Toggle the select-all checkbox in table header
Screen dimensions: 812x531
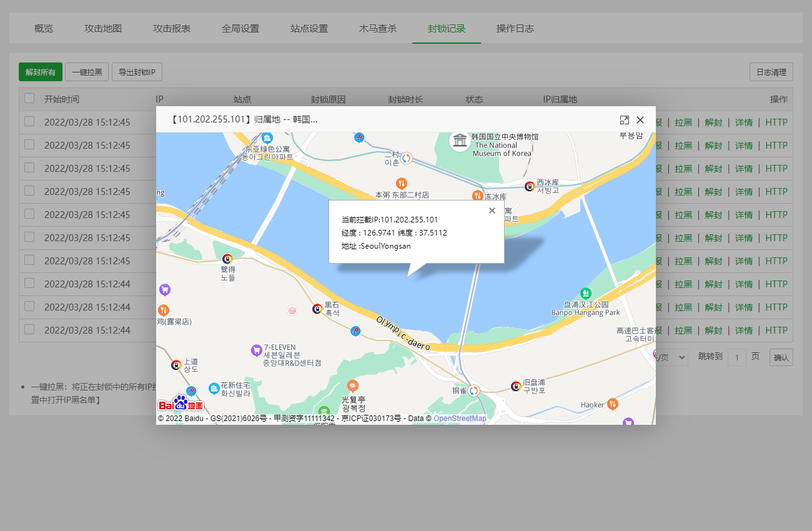coord(29,98)
